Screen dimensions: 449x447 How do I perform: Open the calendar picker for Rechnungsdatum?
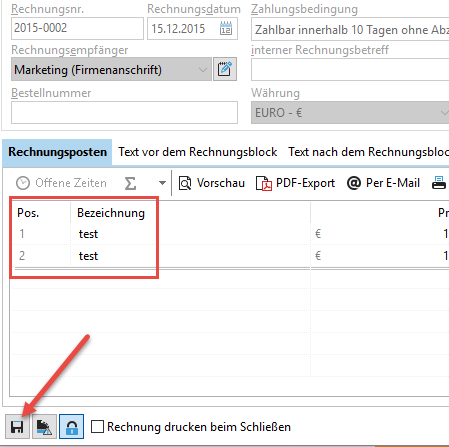226,29
